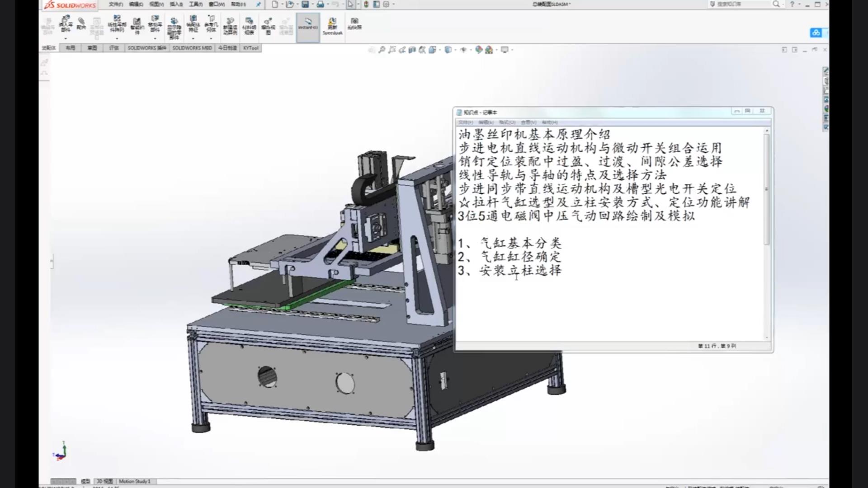Click the Take Snapshot camera tool
The image size is (868, 488).
354,23
